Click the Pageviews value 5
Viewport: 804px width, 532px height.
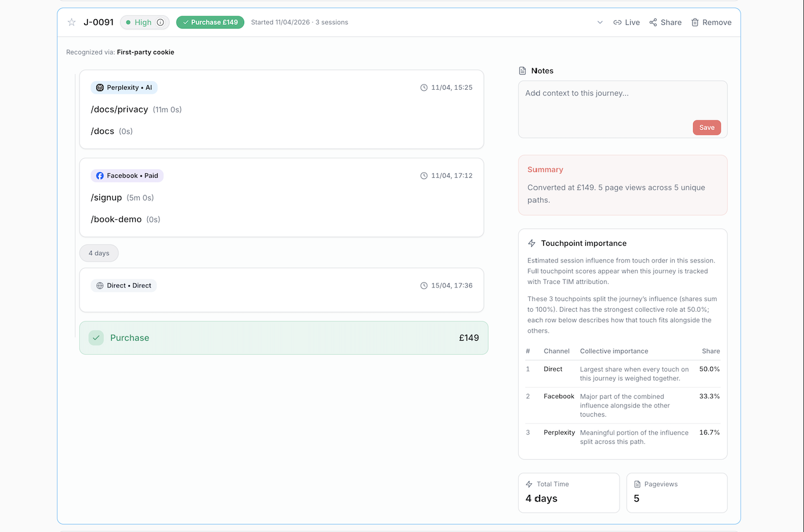636,498
